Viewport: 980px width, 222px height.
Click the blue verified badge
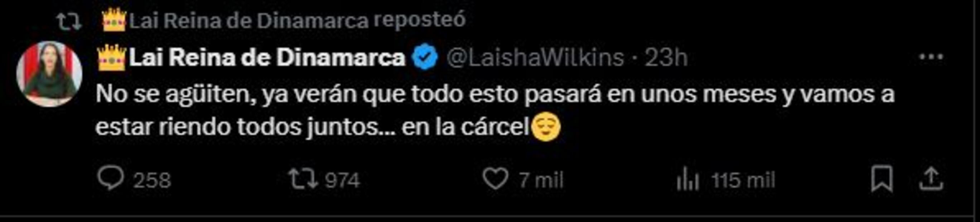[x=425, y=57]
